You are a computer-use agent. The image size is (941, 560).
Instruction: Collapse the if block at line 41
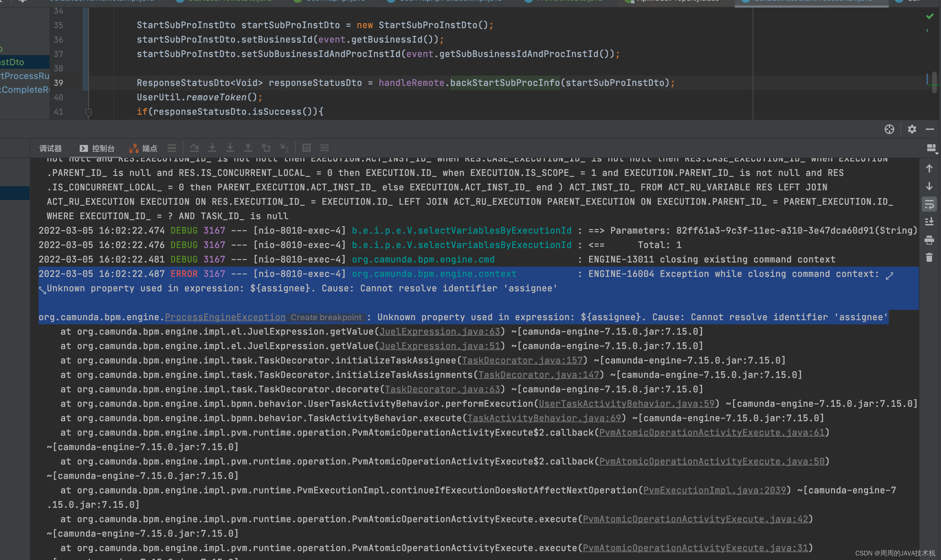pos(88,112)
